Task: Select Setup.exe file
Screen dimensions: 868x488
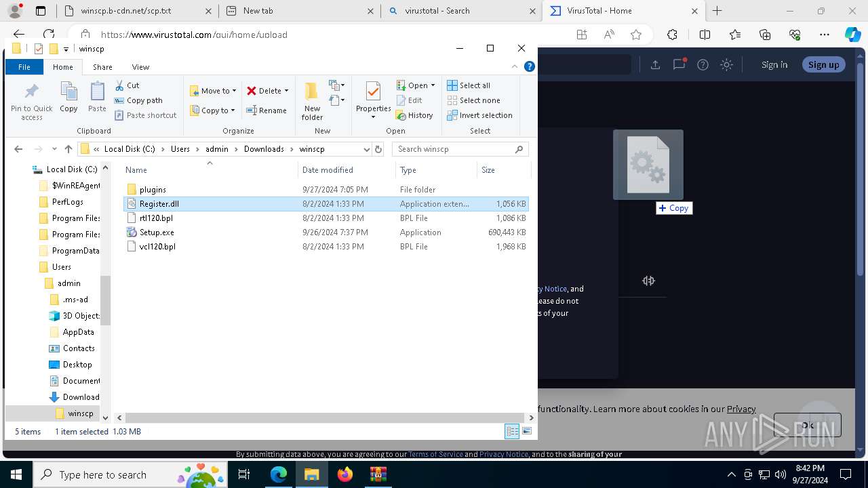Action: pos(326,232)
